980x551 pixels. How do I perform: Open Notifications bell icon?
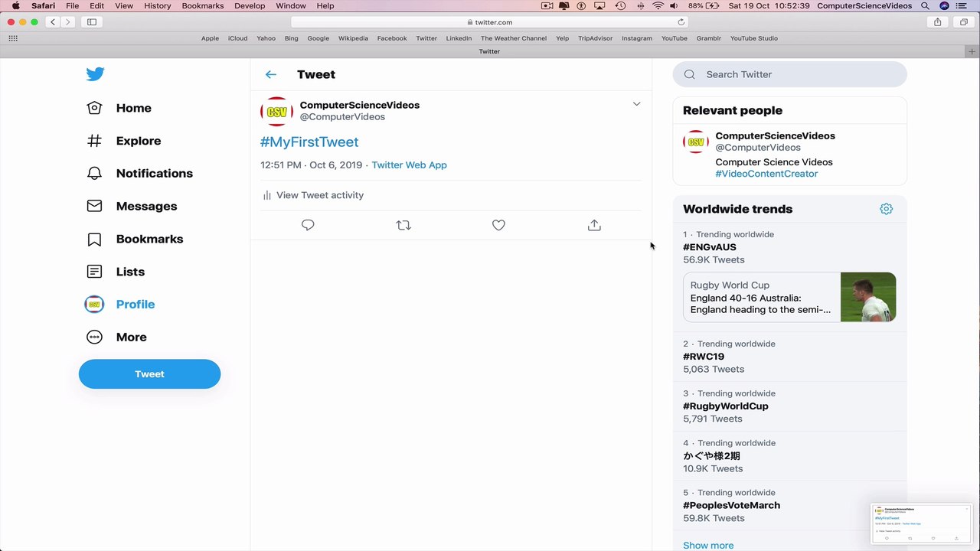click(x=94, y=174)
